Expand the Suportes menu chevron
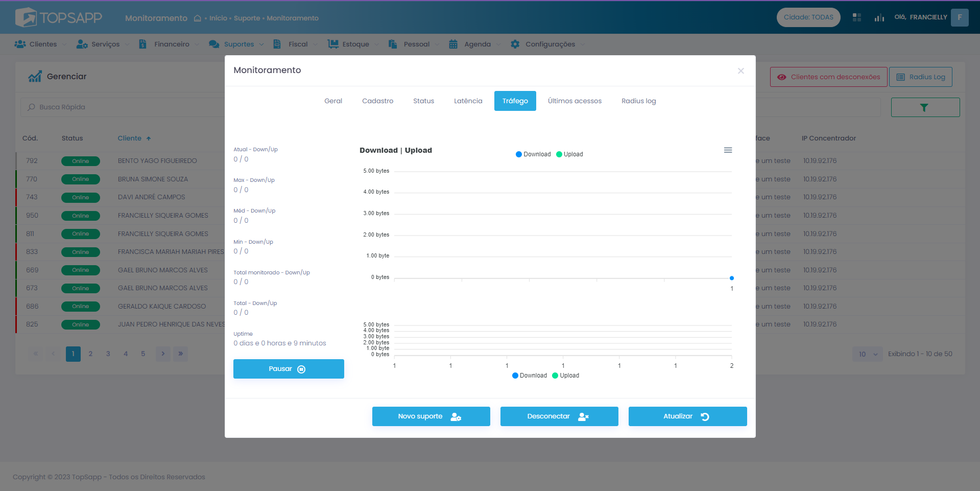This screenshot has height=491, width=980. click(261, 44)
